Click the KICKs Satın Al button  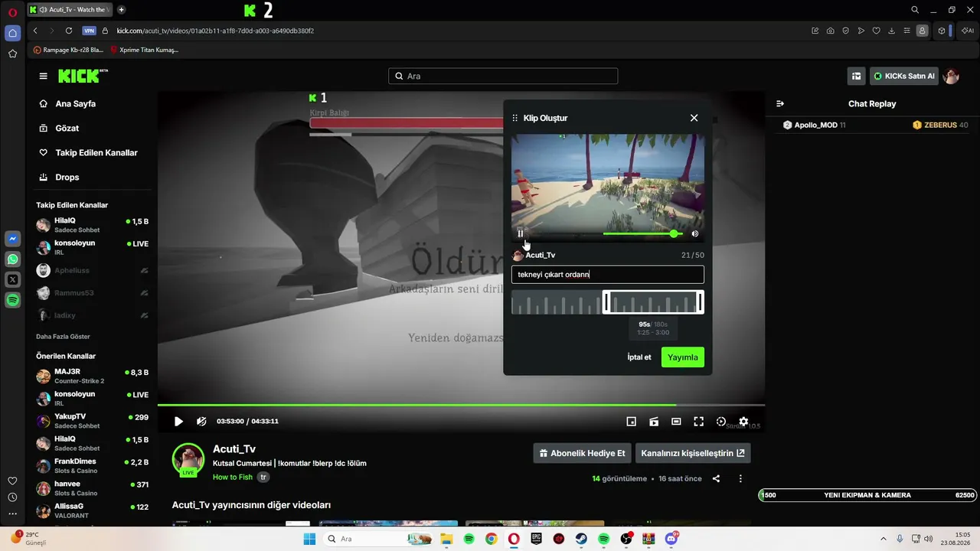(x=904, y=76)
